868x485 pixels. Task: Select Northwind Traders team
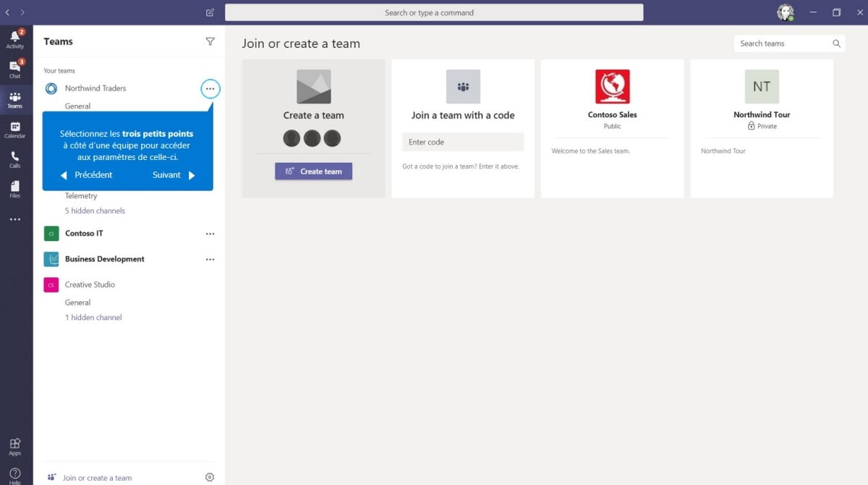point(95,88)
